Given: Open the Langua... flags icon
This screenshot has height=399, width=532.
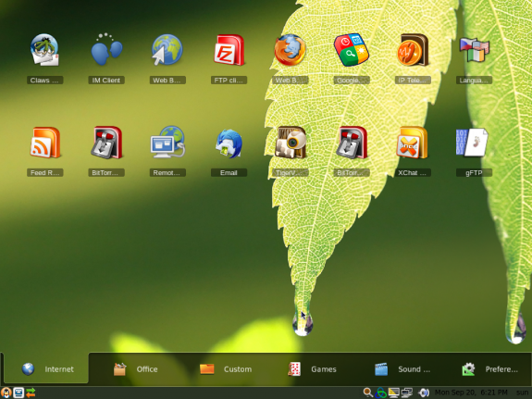Looking at the screenshot, I should [474, 50].
